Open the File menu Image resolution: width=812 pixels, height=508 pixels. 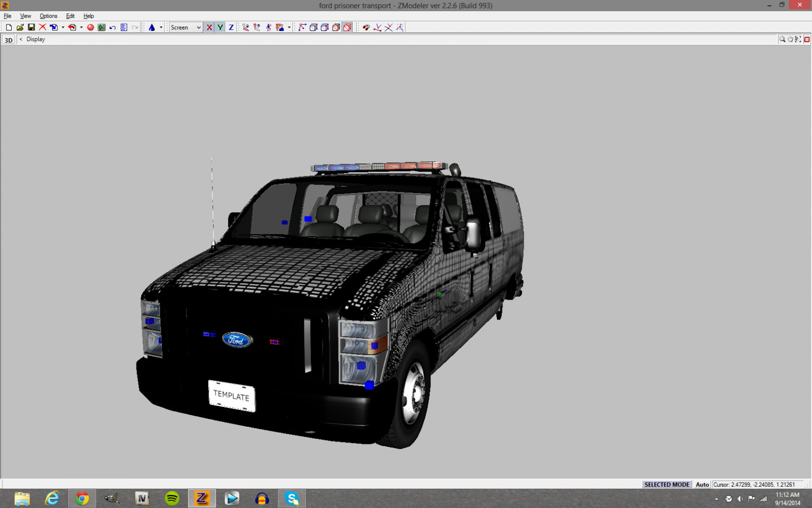point(8,16)
